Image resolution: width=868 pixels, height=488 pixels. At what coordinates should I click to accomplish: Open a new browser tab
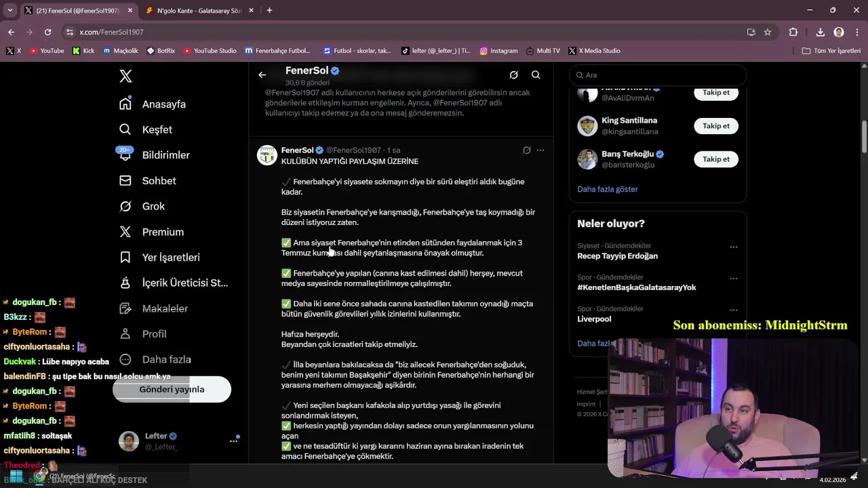pos(269,11)
